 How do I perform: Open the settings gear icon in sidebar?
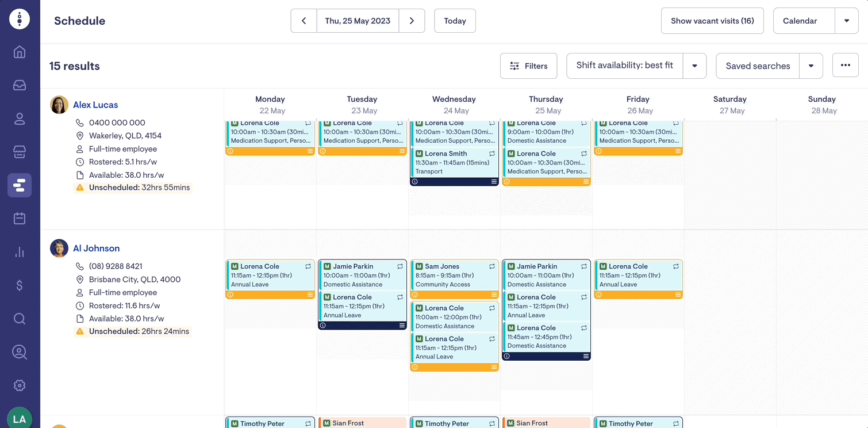click(20, 385)
